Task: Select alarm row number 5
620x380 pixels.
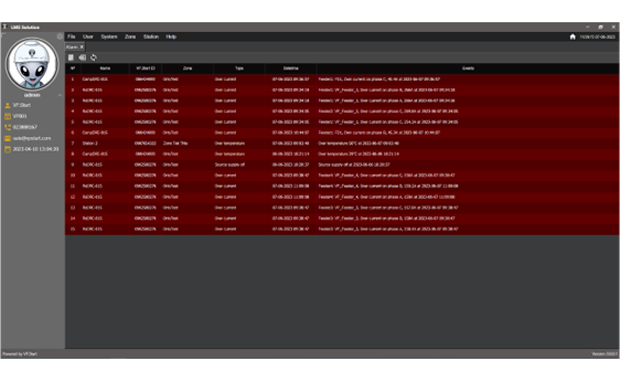Action: pos(342,122)
